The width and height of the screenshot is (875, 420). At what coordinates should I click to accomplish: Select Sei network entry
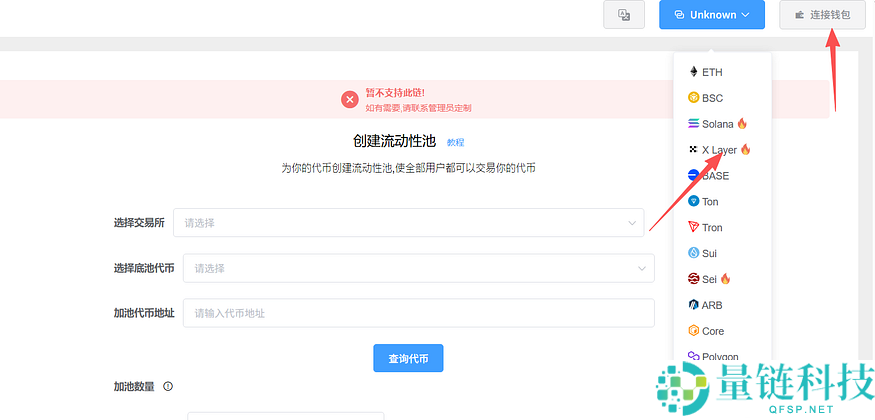pyautogui.click(x=722, y=279)
